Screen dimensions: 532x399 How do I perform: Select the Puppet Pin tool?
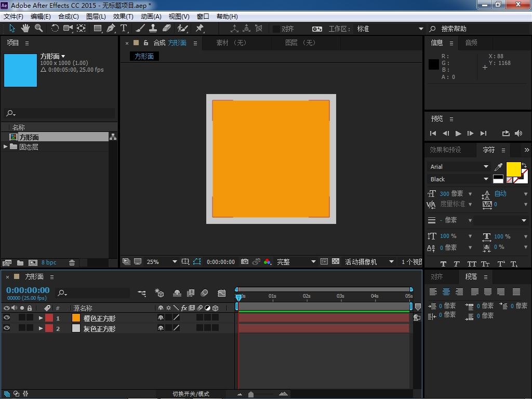pos(199,29)
